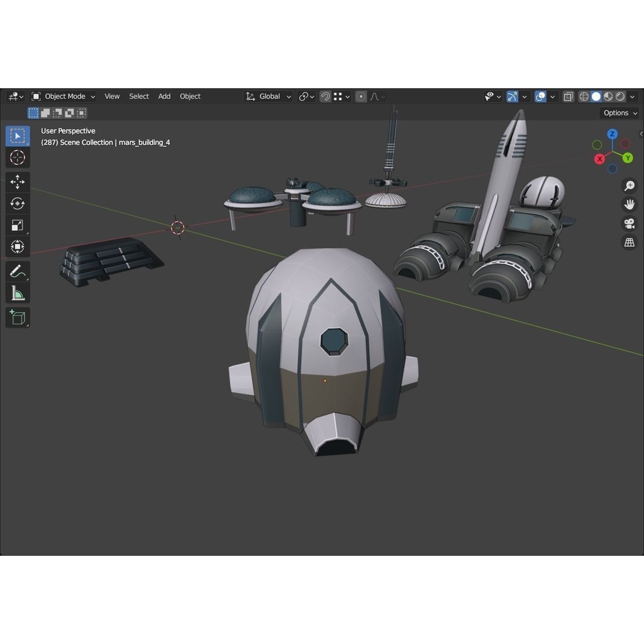Switch to Rendered viewport shading

(620, 96)
